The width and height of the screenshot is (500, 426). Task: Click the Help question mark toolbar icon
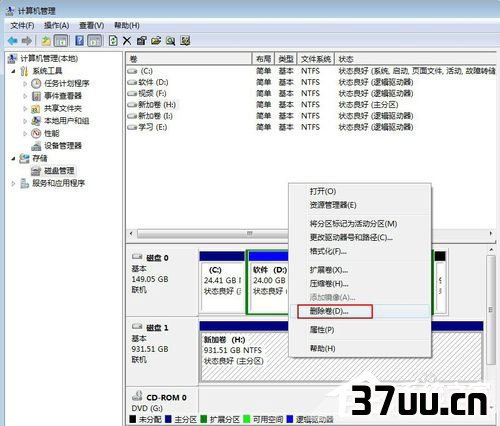point(79,41)
